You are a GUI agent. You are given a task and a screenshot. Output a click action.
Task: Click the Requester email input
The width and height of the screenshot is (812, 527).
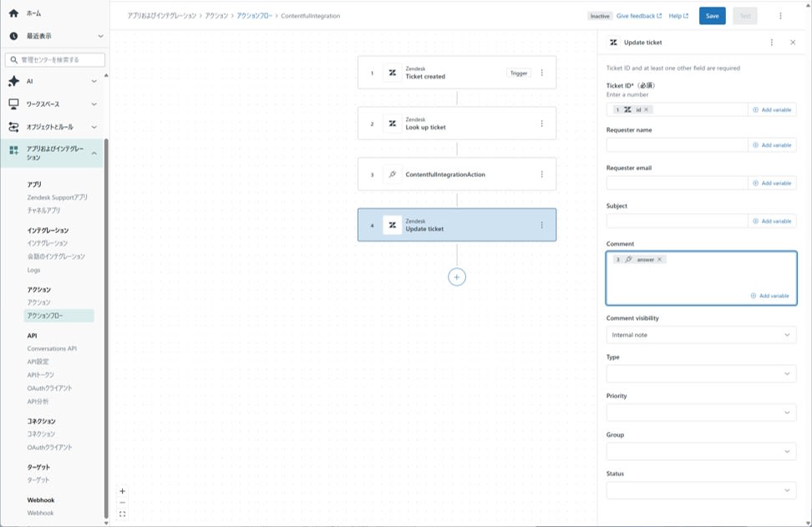pos(678,183)
